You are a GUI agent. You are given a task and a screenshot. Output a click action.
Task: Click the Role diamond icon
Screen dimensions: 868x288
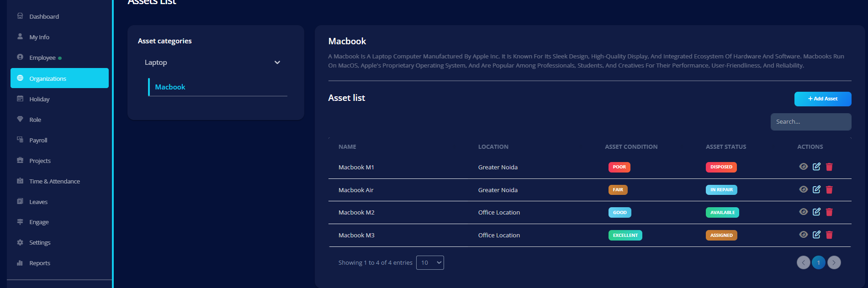[20, 119]
